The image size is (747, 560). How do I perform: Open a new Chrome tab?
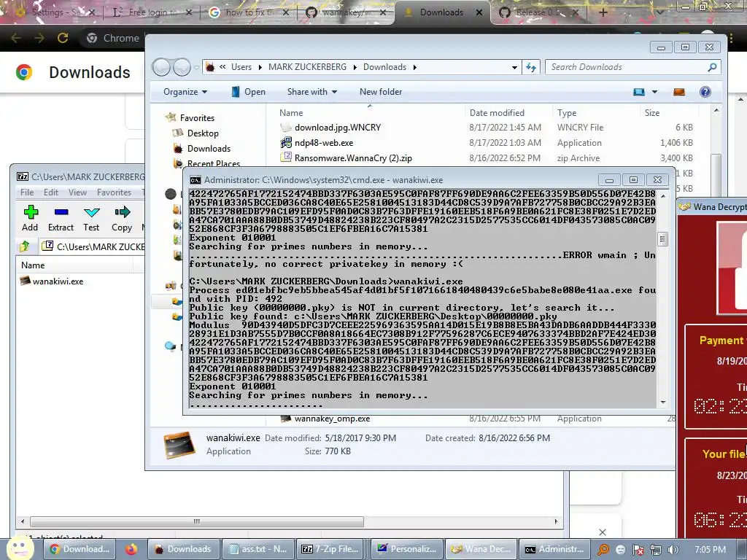tap(603, 12)
